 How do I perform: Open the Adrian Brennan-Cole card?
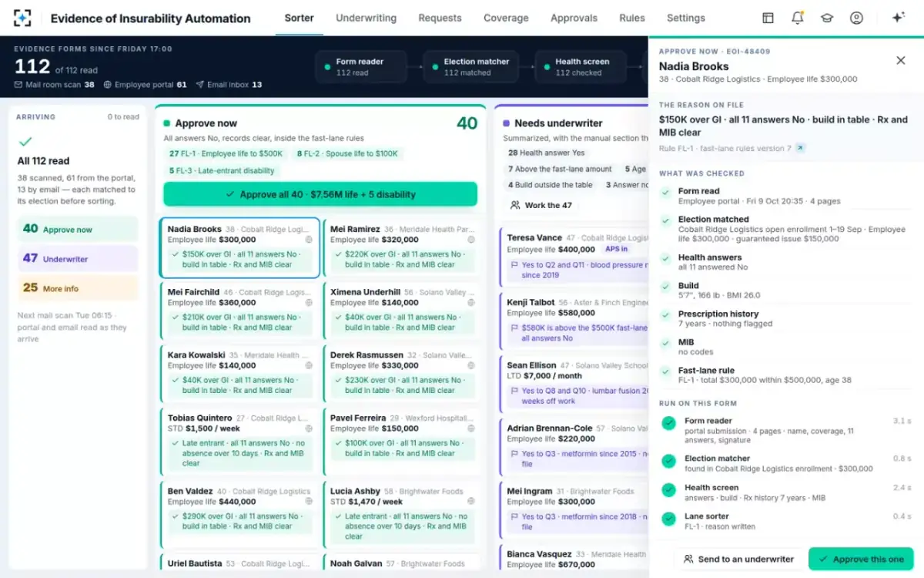[574, 449]
